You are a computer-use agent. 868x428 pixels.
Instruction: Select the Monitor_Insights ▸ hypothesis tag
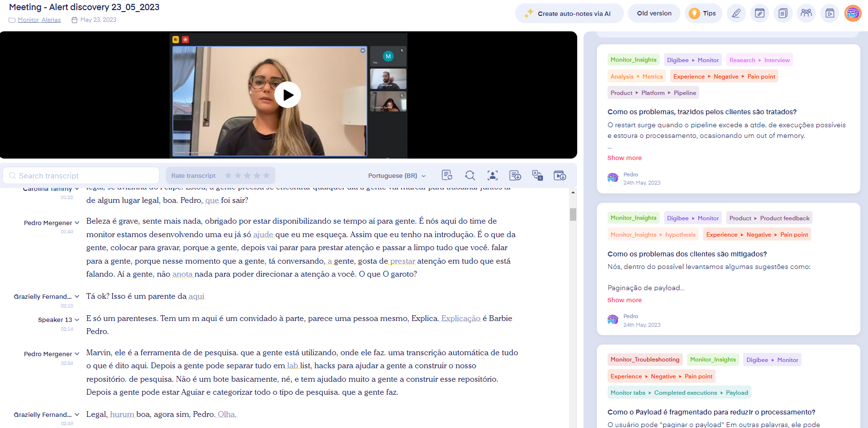pyautogui.click(x=653, y=235)
